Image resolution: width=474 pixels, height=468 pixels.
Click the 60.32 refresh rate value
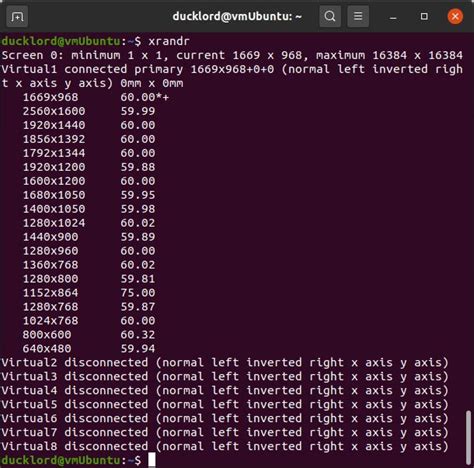[x=138, y=335]
